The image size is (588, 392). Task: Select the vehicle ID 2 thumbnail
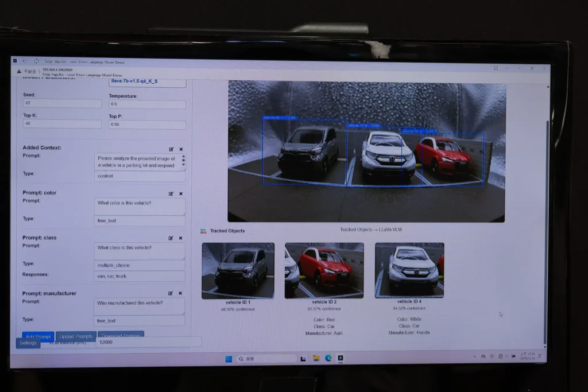(324, 270)
